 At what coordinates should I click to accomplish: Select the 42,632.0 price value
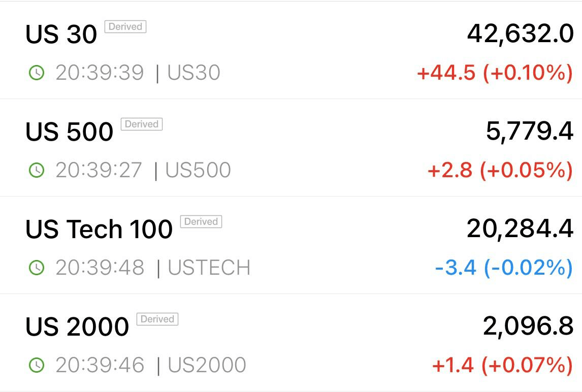click(x=521, y=34)
